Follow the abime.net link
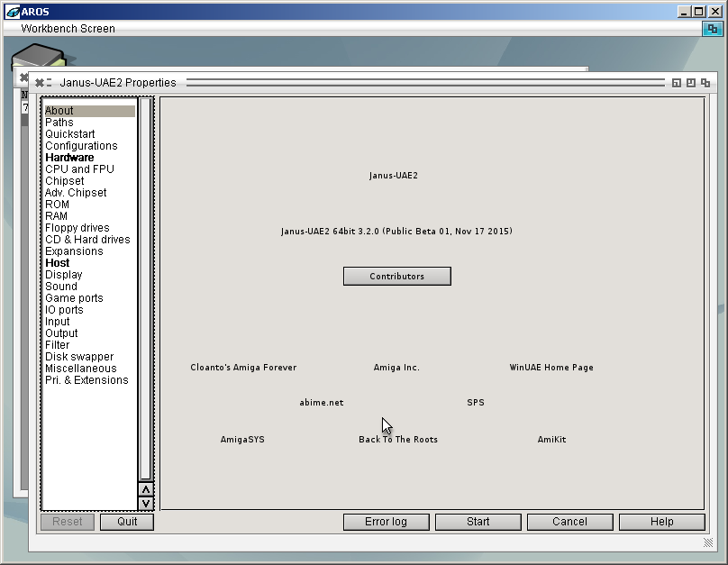Image resolution: width=728 pixels, height=565 pixels. pos(322,403)
